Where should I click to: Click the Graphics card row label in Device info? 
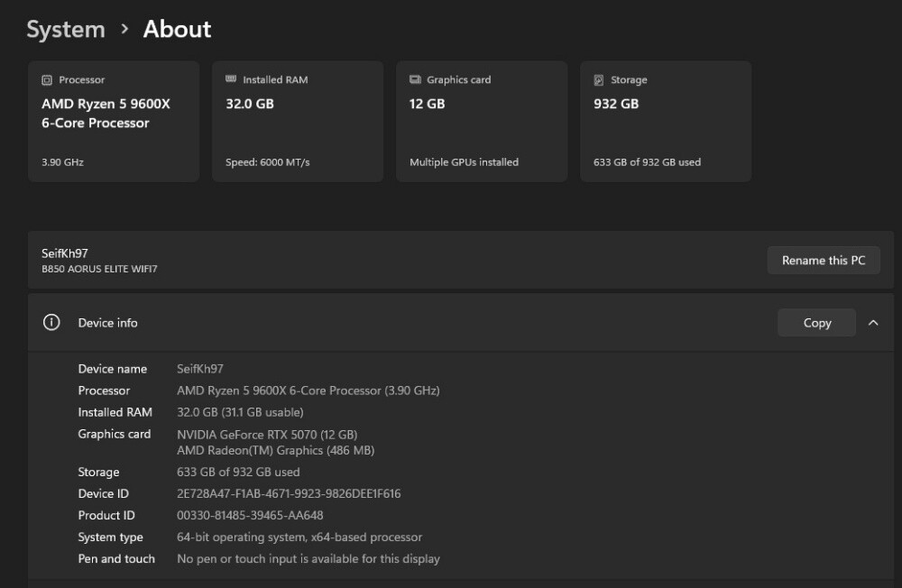pyautogui.click(x=115, y=434)
